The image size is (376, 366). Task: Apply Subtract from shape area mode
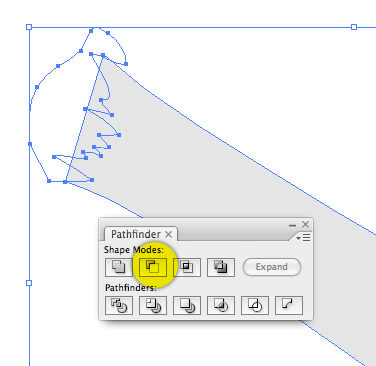tap(153, 267)
